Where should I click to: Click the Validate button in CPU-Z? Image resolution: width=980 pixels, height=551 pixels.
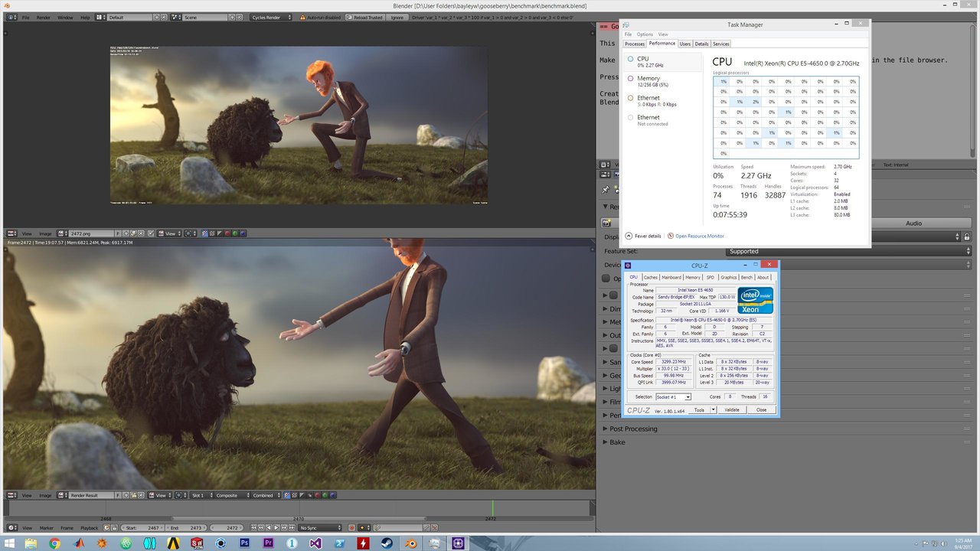(x=732, y=409)
